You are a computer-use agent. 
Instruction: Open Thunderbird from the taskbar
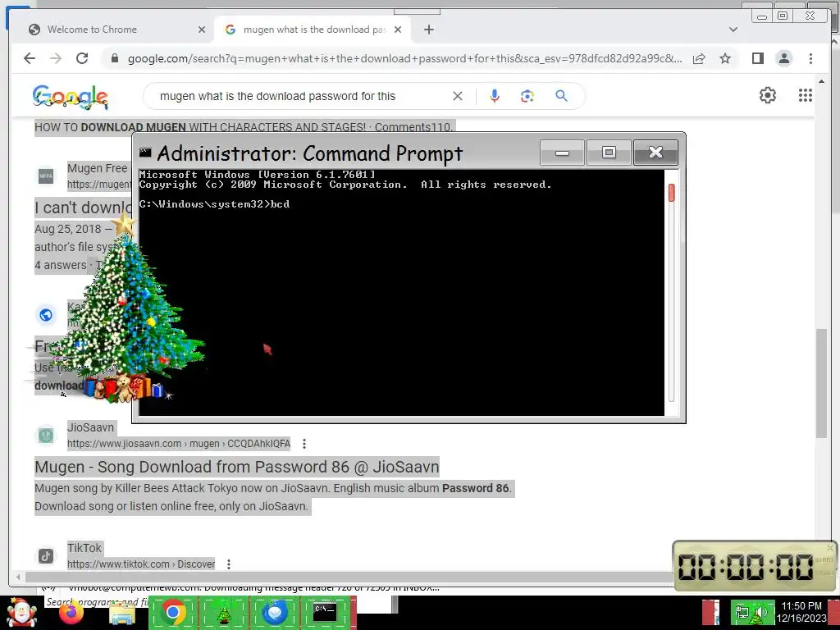pos(274,612)
